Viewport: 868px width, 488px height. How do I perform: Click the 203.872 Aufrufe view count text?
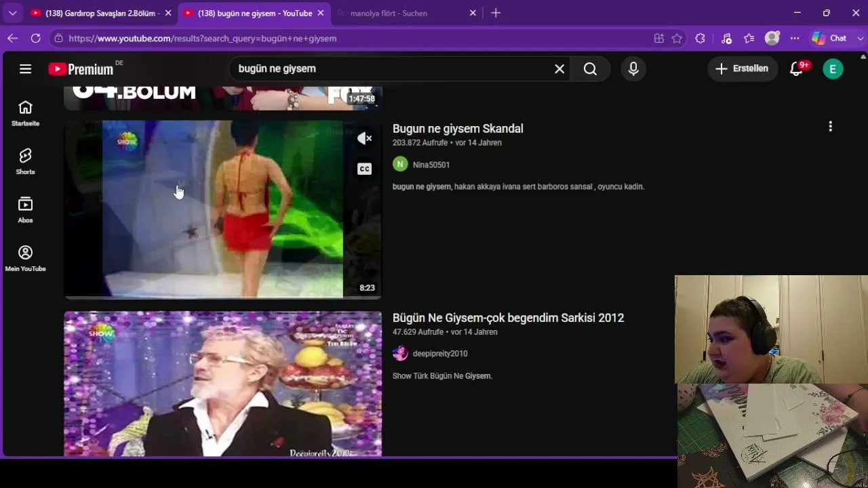point(420,143)
